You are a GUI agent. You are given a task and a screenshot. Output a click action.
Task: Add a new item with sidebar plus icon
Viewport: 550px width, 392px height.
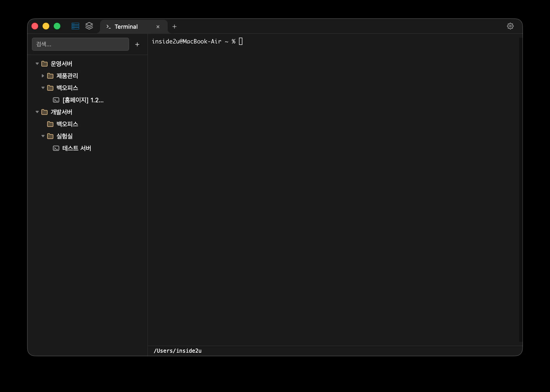coord(137,44)
